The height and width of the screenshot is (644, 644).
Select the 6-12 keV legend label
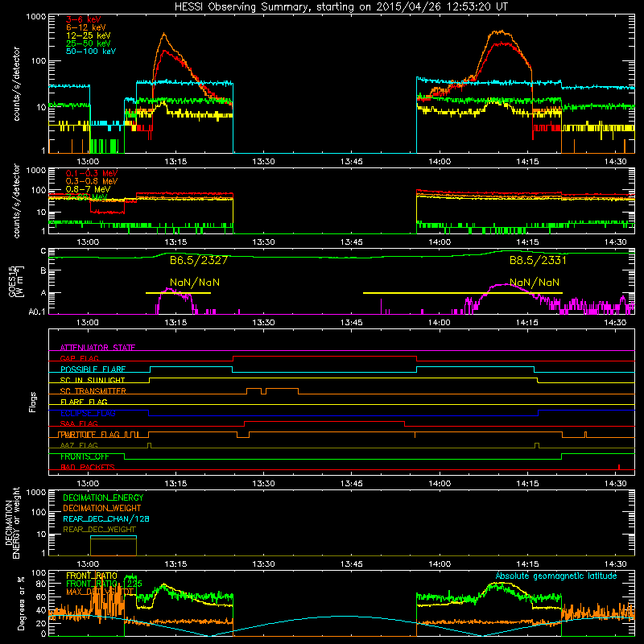86,27
